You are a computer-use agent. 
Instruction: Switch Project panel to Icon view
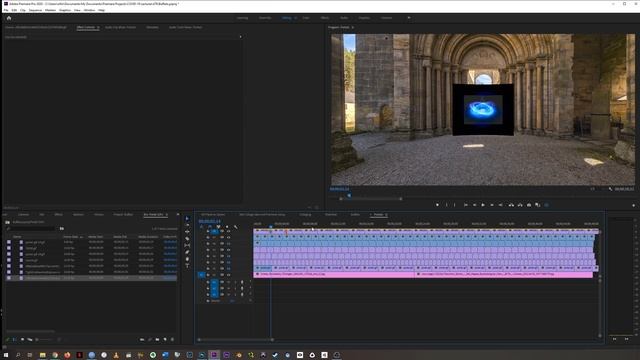pos(22,340)
